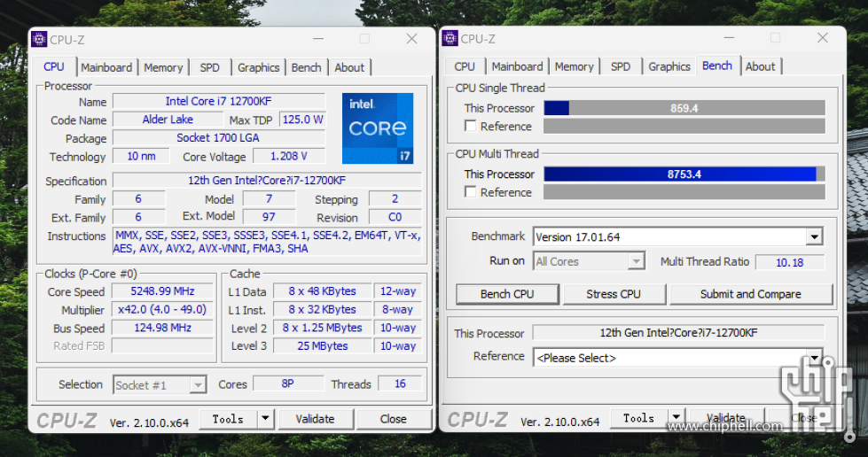Click Bus Speed value 124.98 MHz
Viewport: 868px width, 457px height.
(162, 328)
